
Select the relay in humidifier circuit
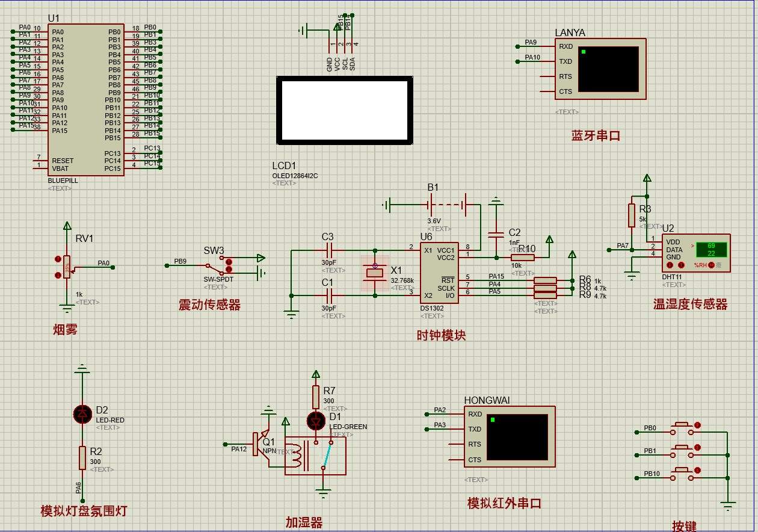315,456
